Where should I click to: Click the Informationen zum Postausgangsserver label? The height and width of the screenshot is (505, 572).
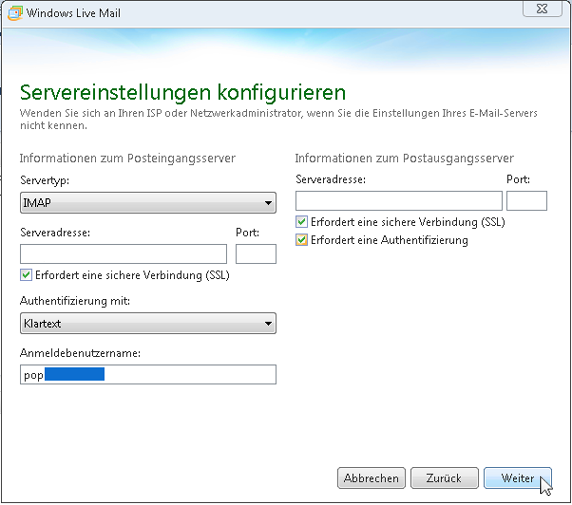(404, 158)
